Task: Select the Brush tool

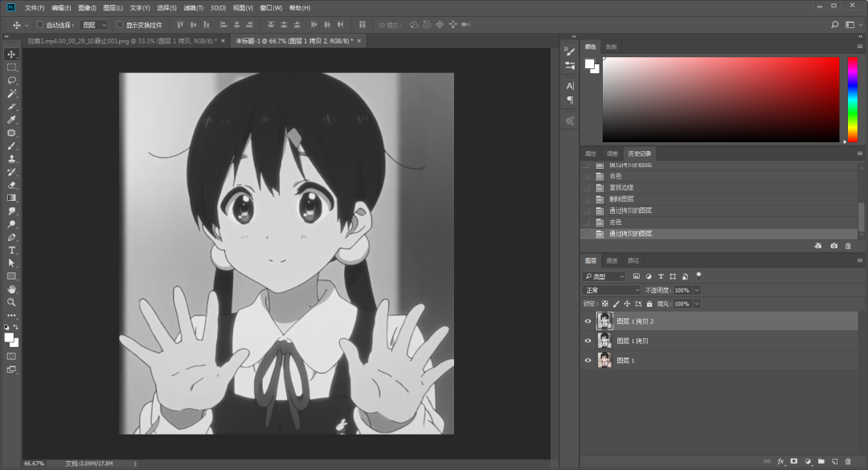Action: pyautogui.click(x=11, y=146)
